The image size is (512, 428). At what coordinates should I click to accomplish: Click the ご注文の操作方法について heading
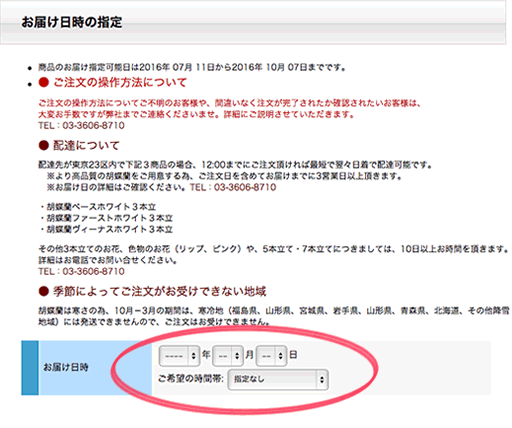(120, 82)
